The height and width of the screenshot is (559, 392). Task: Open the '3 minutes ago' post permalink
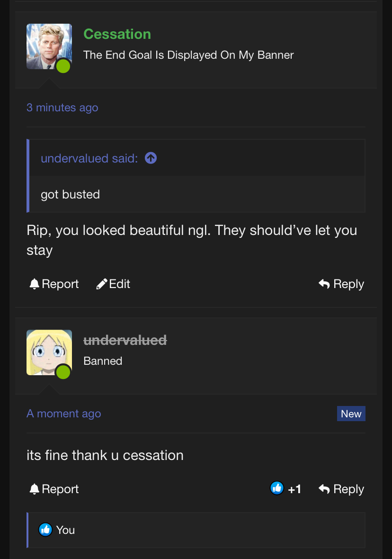[62, 108]
